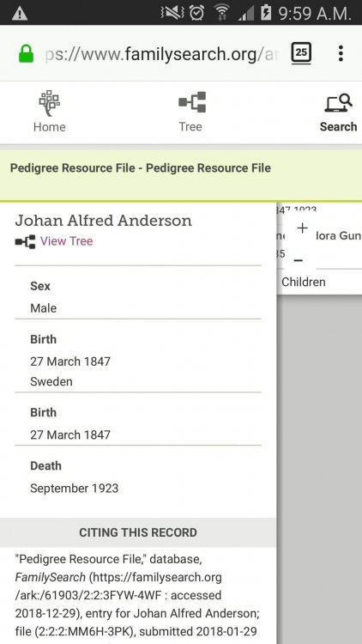Viewport: 362px width, 644px height.
Task: Select the Home label in navigation
Action: [x=49, y=127]
